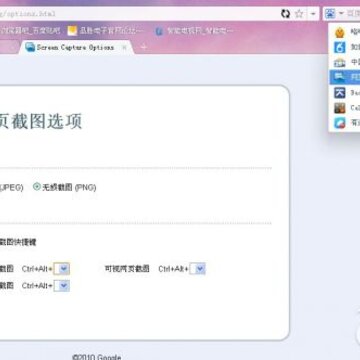Open a new tab with the plus button
360x360 pixels.
click(144, 47)
